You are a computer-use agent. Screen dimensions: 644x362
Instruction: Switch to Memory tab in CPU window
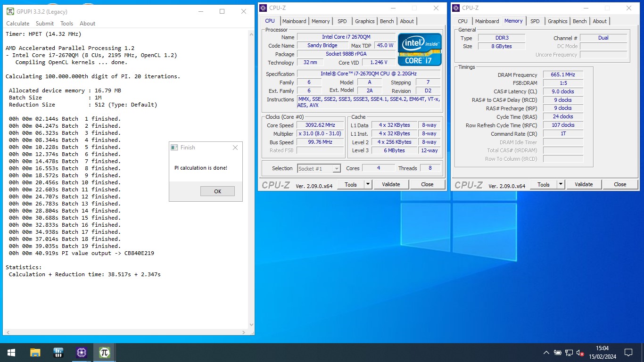pyautogui.click(x=321, y=21)
